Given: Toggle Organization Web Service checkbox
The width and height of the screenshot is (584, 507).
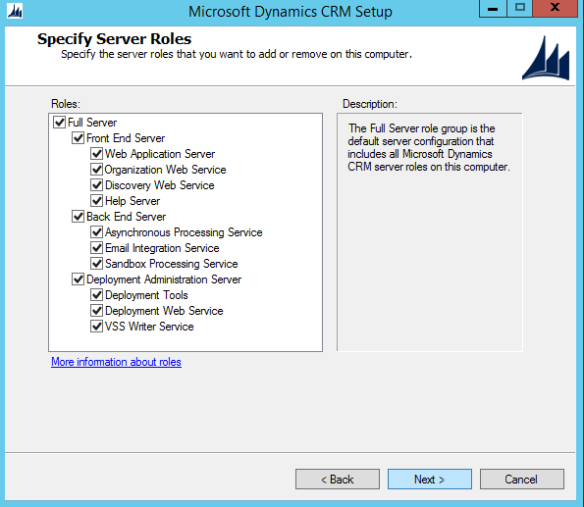Looking at the screenshot, I should coord(96,169).
